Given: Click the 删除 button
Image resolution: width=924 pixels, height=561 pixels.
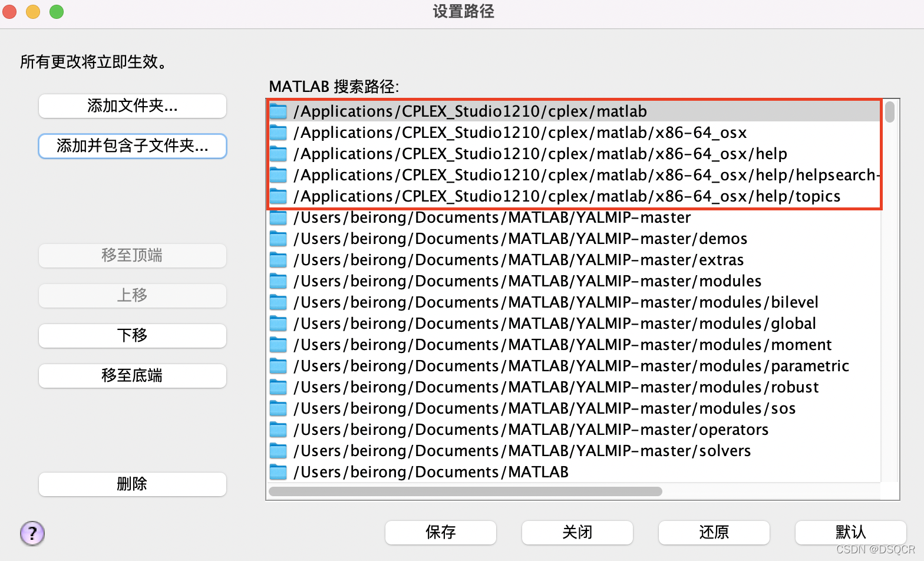Looking at the screenshot, I should coord(133,484).
